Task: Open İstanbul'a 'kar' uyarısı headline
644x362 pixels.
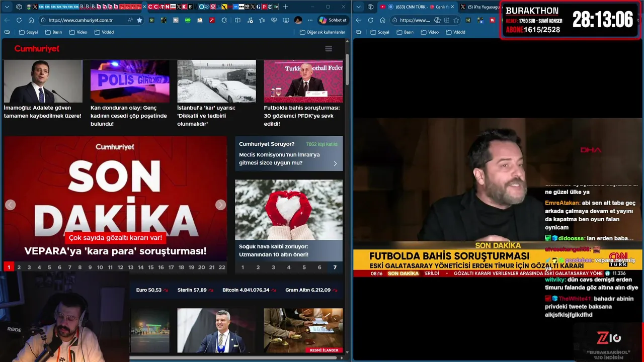Action: coord(206,116)
